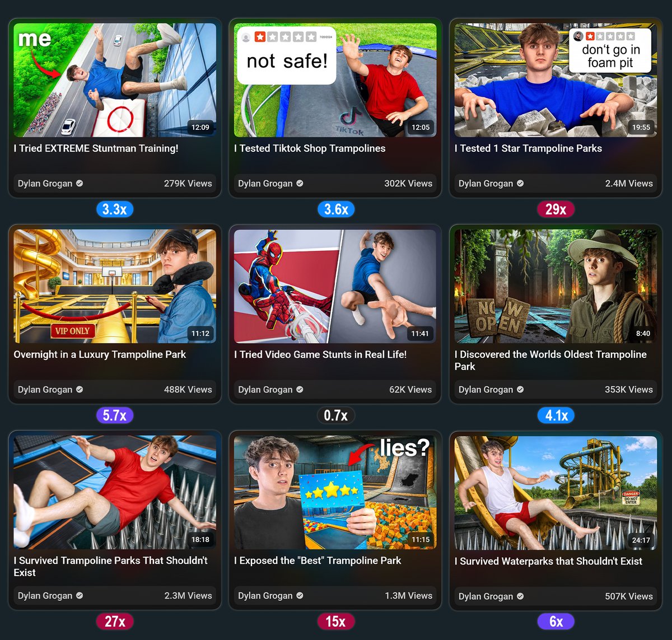Image resolution: width=672 pixels, height=640 pixels.
Task: Open the Survived Trampoline Parks thumbnail
Action: pos(115,492)
